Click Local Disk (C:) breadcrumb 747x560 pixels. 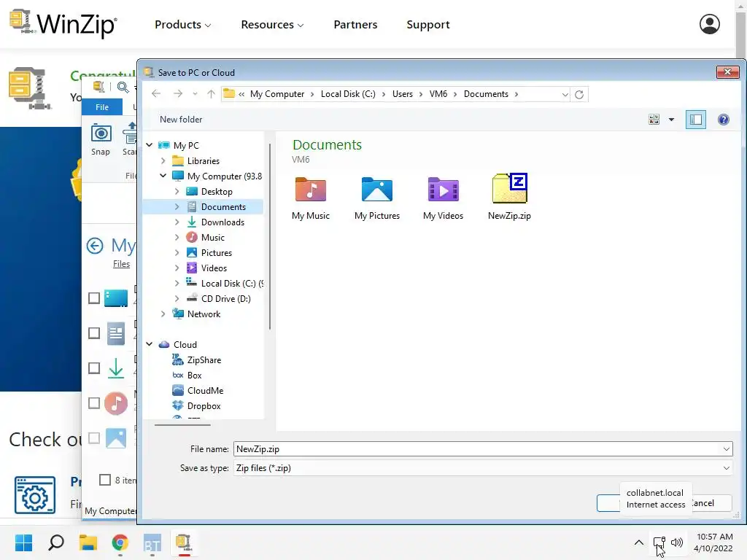348,94
